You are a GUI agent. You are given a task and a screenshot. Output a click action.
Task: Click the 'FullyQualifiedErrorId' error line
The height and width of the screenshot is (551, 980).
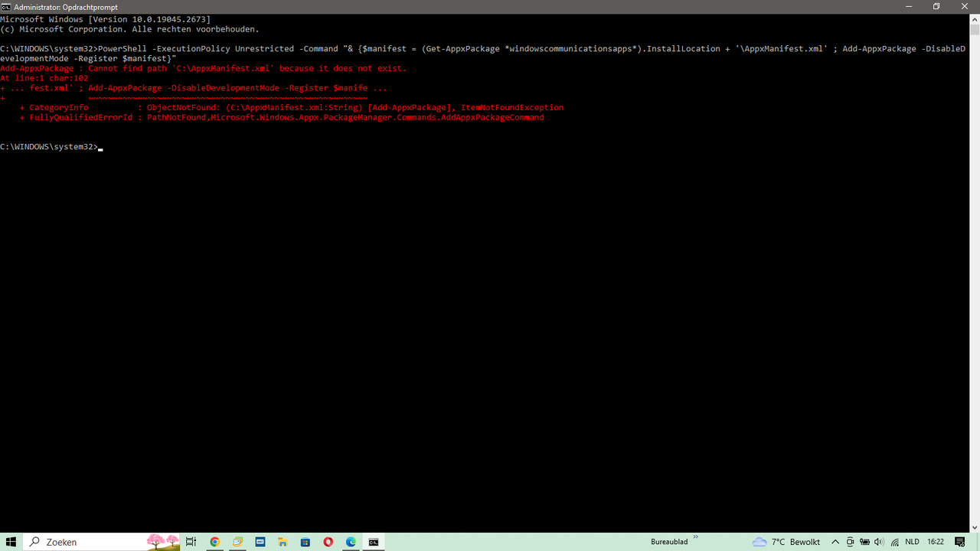(282, 118)
